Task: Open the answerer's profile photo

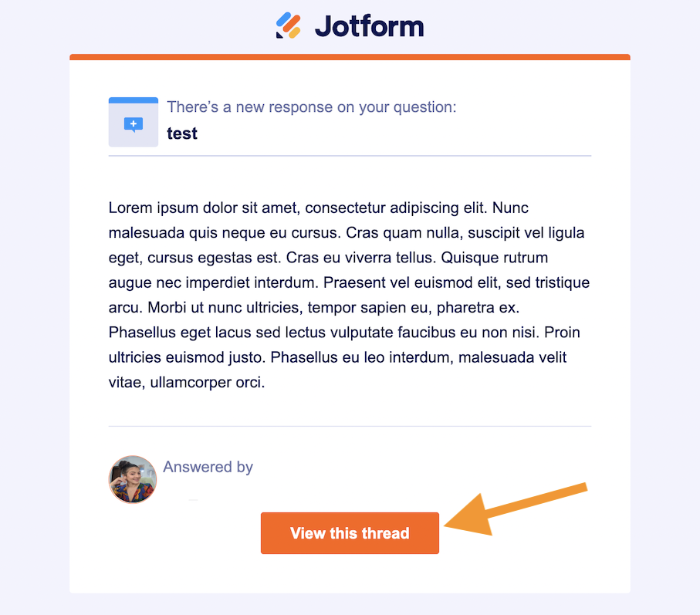Action: click(133, 479)
